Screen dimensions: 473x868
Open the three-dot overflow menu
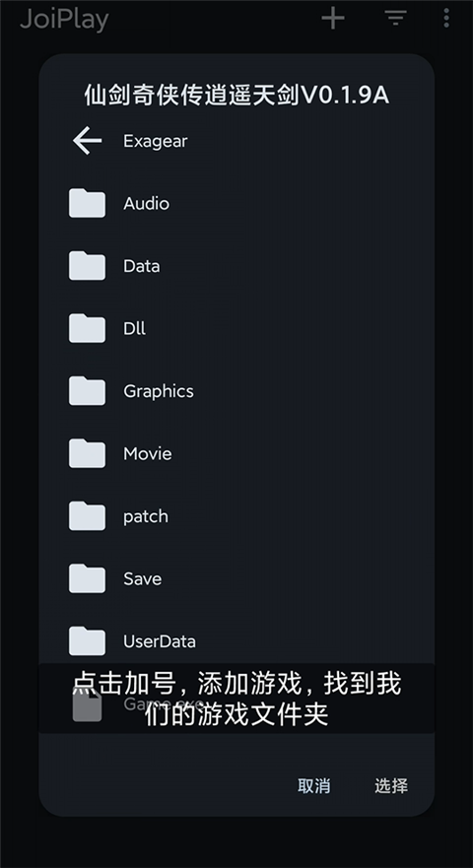(446, 19)
